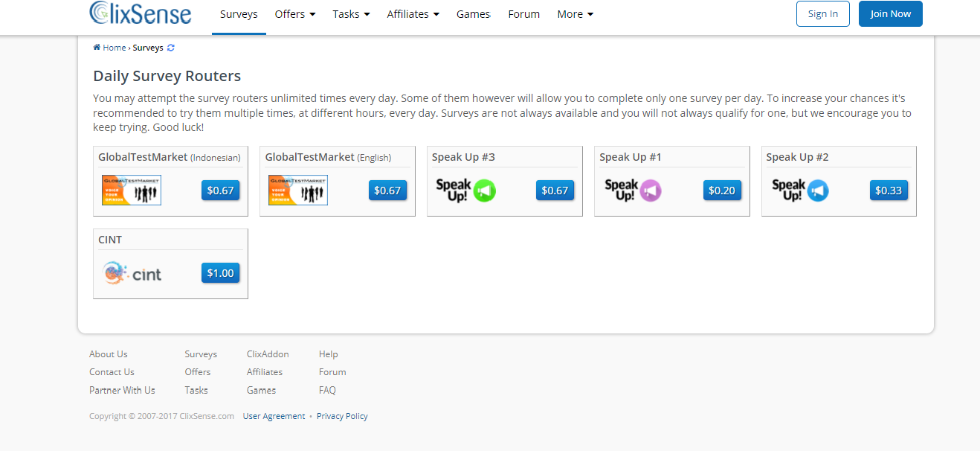The image size is (980, 451).
Task: Open Offers link in footer
Action: click(x=198, y=372)
